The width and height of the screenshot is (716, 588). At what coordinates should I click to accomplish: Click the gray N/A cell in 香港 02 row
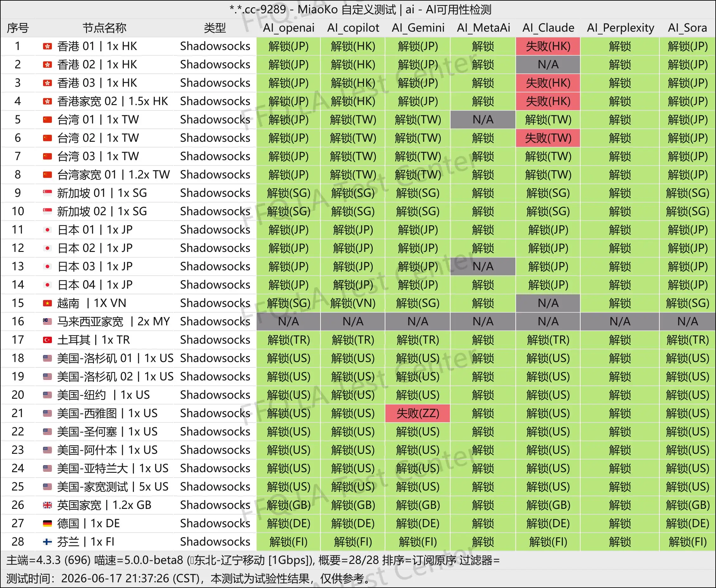548,64
